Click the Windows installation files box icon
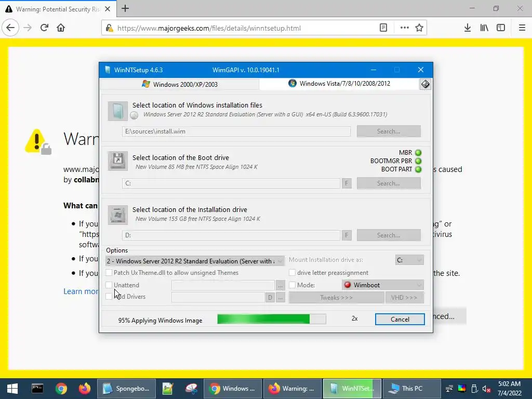Viewport: 532px width, 399px height. point(118,111)
